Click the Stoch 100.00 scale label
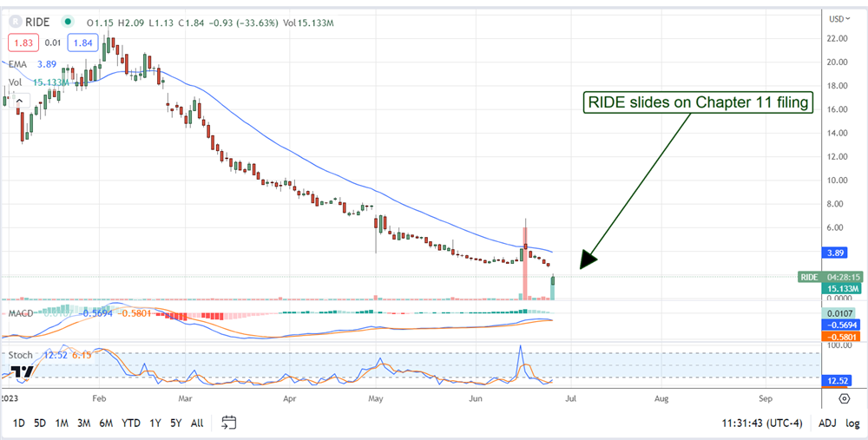This screenshot has width=868, height=440. tap(839, 345)
